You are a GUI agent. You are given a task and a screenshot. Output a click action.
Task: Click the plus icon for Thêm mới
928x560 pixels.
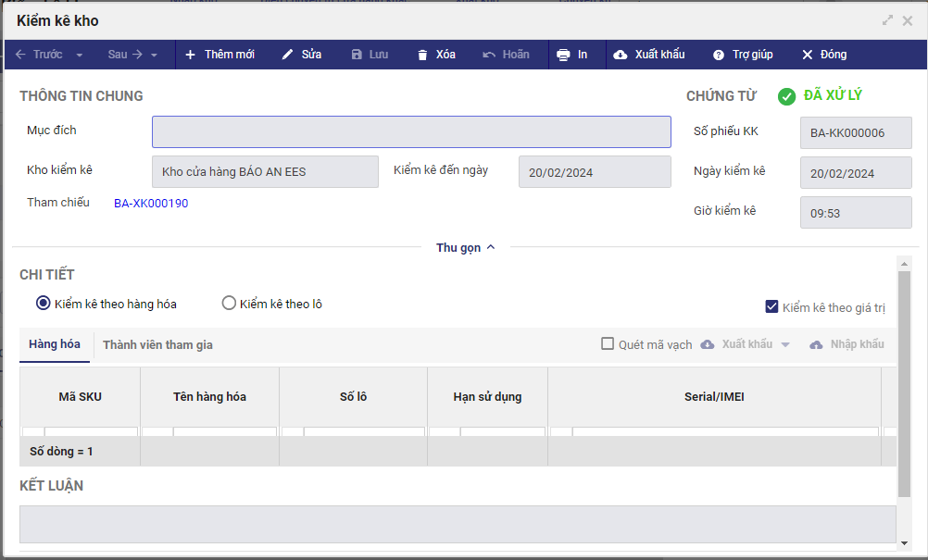(190, 55)
